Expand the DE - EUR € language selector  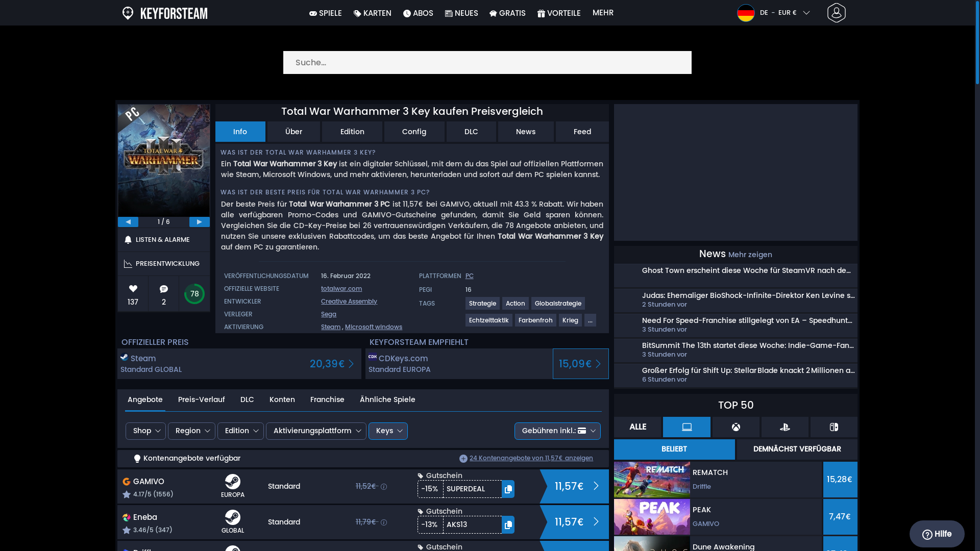(x=784, y=13)
